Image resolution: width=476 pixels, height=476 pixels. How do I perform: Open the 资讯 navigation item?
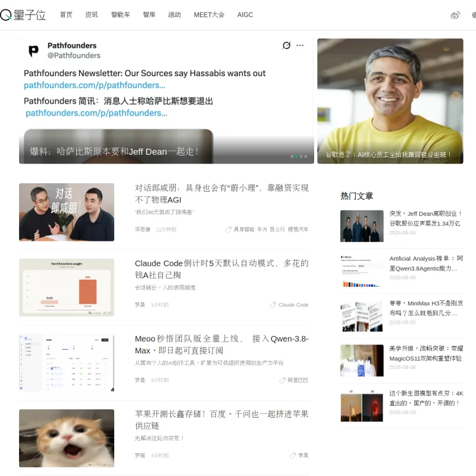pos(92,14)
